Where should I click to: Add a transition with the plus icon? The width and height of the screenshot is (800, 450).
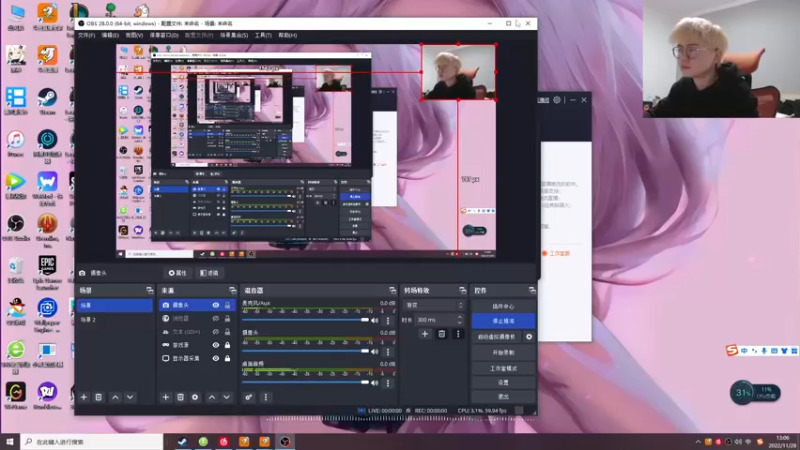pos(424,334)
